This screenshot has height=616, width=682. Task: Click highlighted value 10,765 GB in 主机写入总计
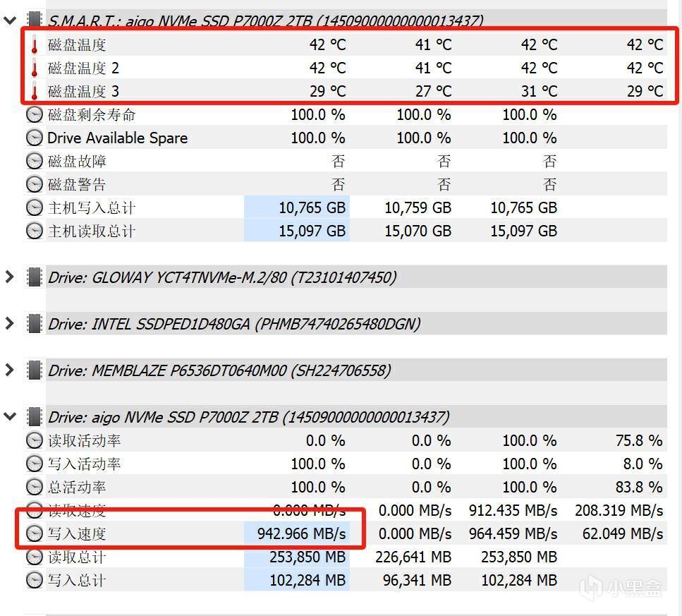click(312, 207)
